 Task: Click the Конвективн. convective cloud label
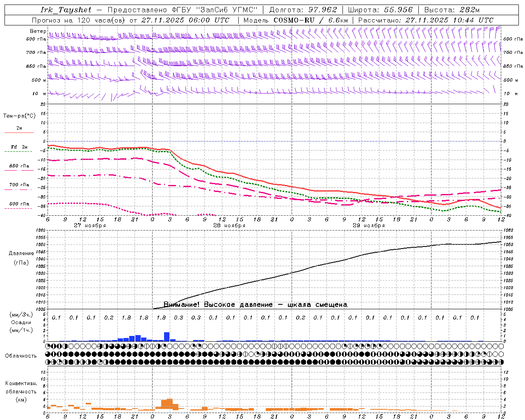pos(21,383)
